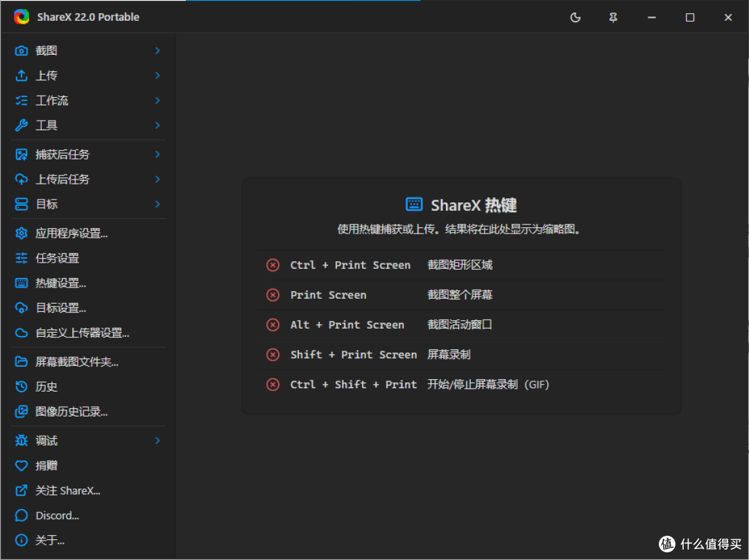Click the clock icon beside 历史
The width and height of the screenshot is (749, 560).
[x=21, y=386]
